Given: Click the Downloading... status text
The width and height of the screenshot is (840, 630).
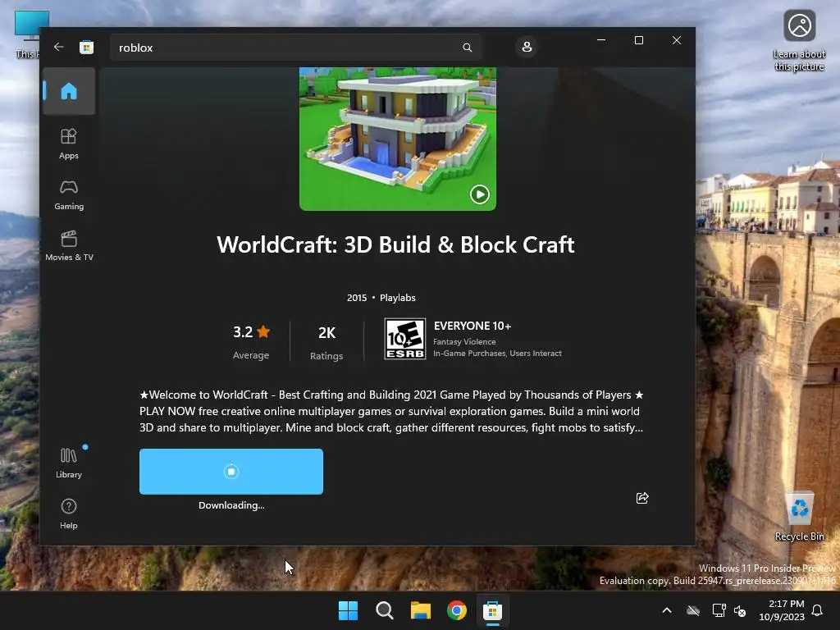Looking at the screenshot, I should coord(231,505).
